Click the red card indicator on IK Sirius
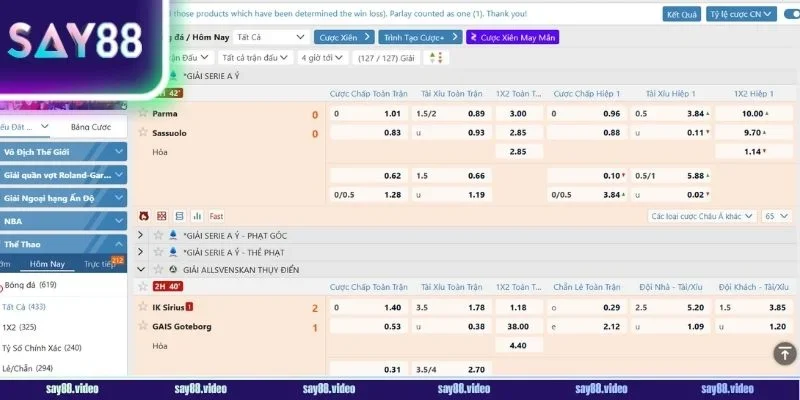This screenshot has width=800, height=400. point(189,307)
